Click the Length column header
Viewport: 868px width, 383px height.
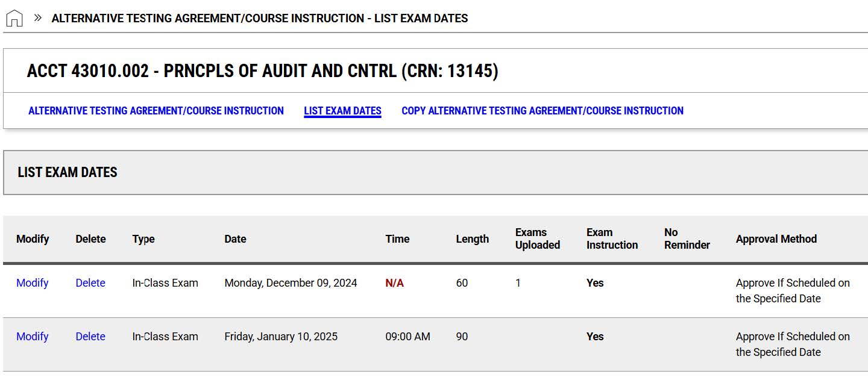473,239
